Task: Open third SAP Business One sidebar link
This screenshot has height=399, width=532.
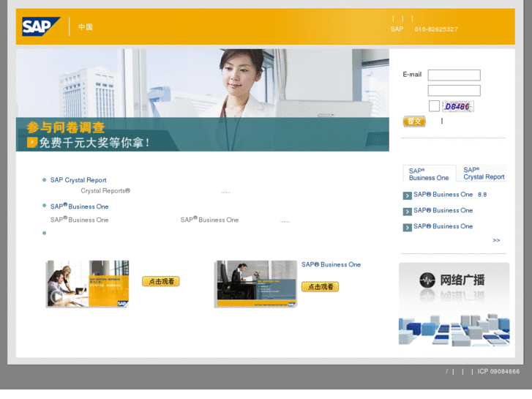Action: (x=443, y=226)
